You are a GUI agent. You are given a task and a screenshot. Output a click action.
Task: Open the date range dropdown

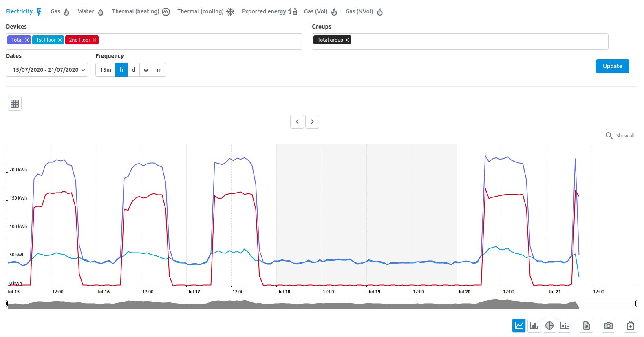pyautogui.click(x=47, y=70)
